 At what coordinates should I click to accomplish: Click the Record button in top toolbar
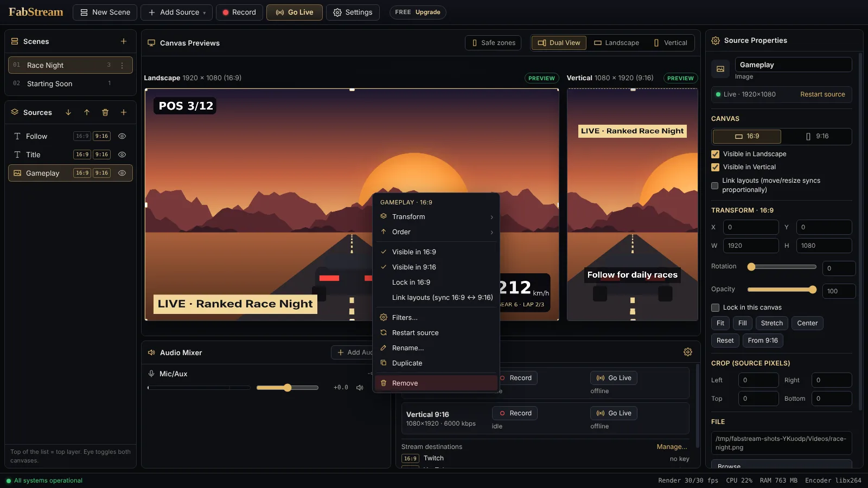239,12
